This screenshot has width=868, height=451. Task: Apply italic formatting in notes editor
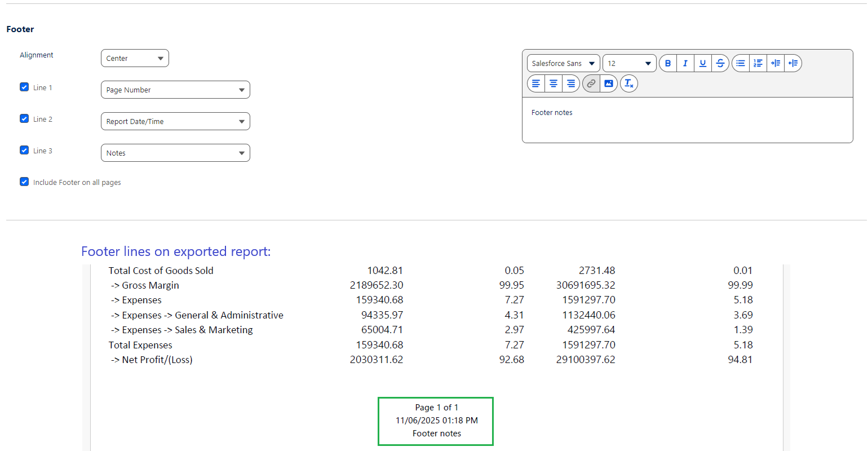click(x=685, y=63)
